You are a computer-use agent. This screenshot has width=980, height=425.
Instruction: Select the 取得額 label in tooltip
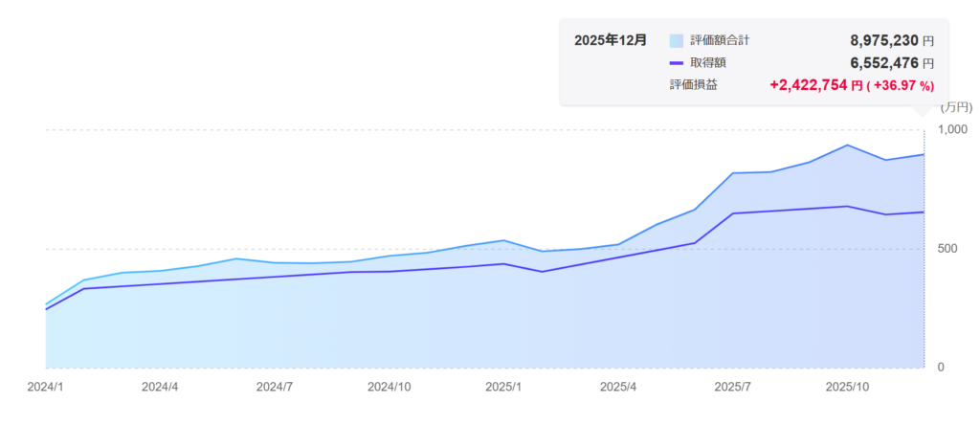pos(708,63)
